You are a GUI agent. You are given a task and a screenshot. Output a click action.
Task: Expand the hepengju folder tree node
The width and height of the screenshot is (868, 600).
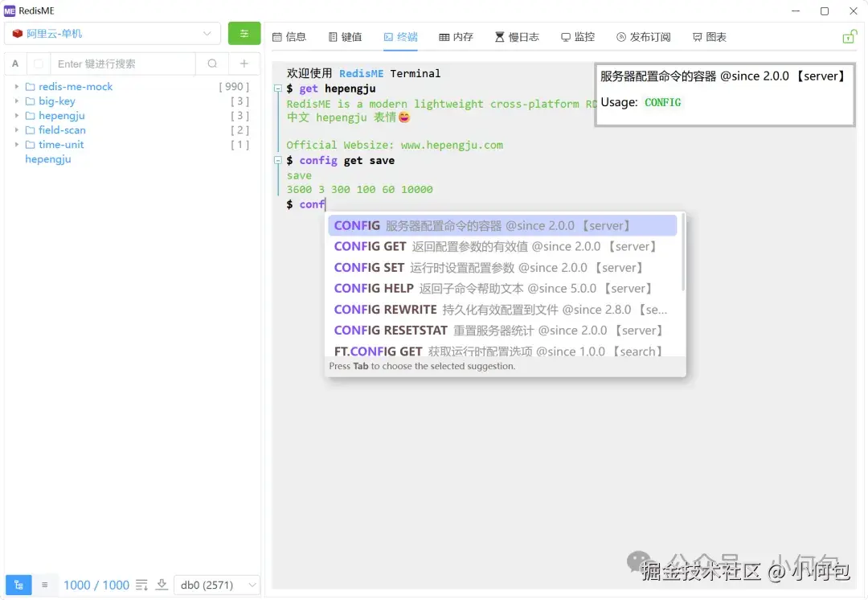tap(16, 115)
